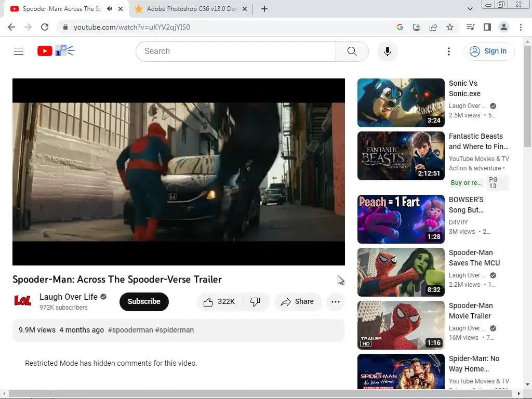The width and height of the screenshot is (532, 399).
Task: Close the Spooder-Man tab
Action: click(x=121, y=9)
